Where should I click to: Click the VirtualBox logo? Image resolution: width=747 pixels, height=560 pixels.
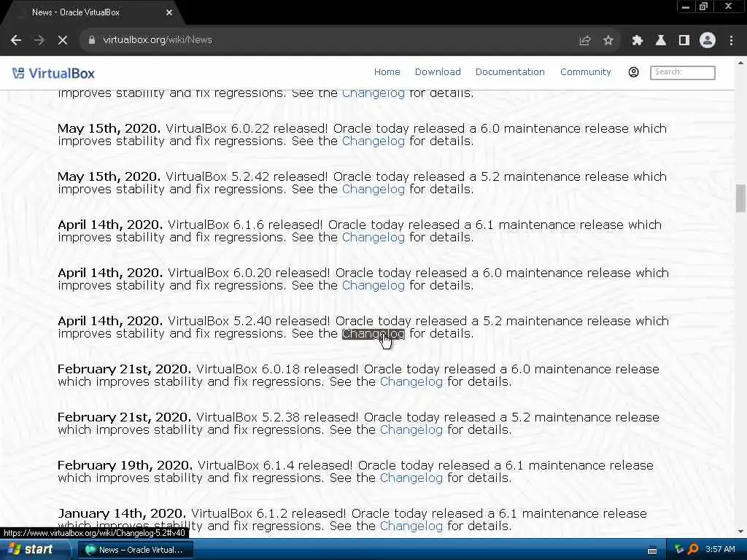[x=53, y=74]
